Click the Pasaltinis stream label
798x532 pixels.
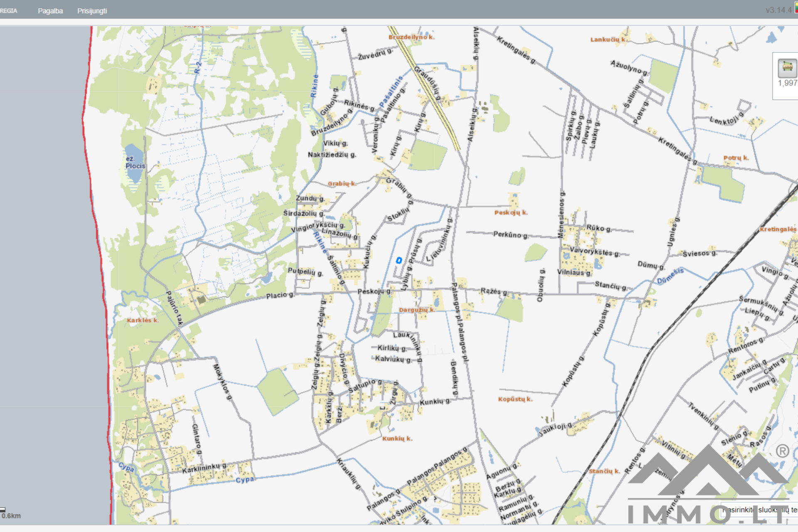pyautogui.click(x=391, y=92)
